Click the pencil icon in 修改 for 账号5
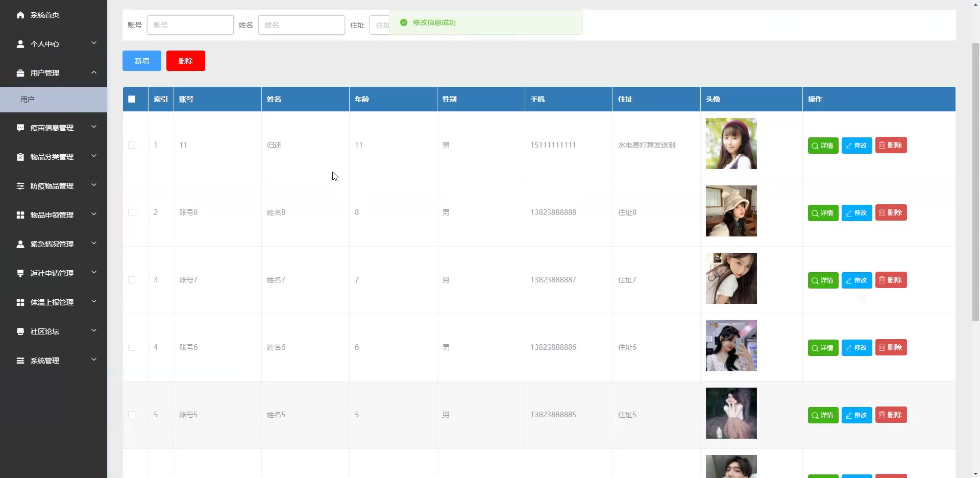 coord(849,415)
